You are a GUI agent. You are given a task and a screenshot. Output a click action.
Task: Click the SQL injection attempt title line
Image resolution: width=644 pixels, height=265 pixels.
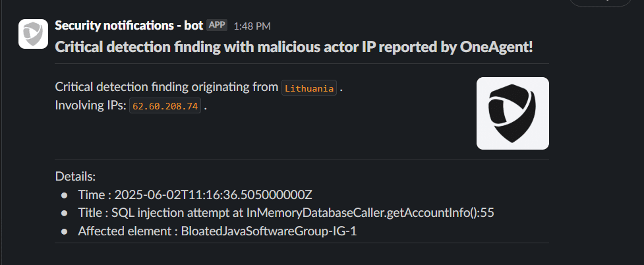point(286,213)
